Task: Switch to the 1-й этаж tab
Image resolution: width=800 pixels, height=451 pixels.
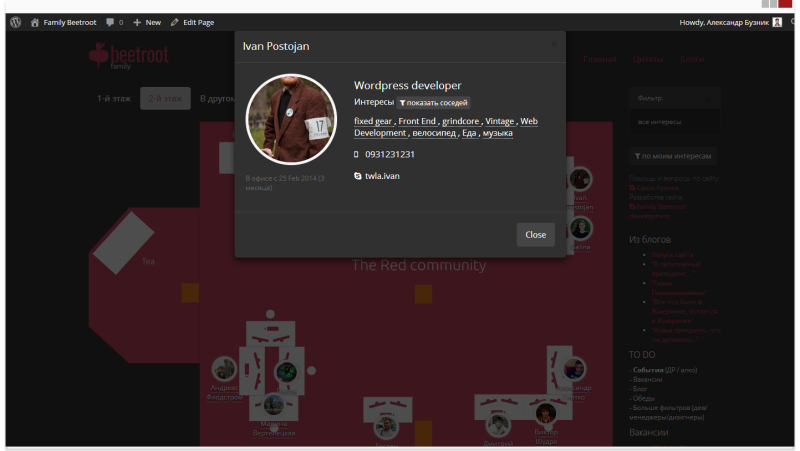Action: (x=114, y=98)
